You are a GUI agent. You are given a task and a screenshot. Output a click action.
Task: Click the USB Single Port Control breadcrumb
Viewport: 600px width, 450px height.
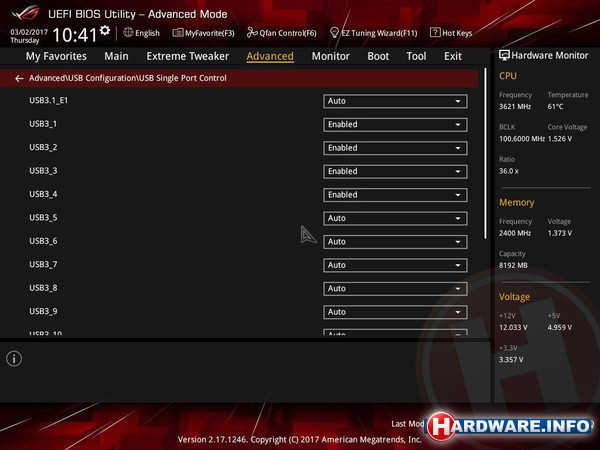point(183,78)
